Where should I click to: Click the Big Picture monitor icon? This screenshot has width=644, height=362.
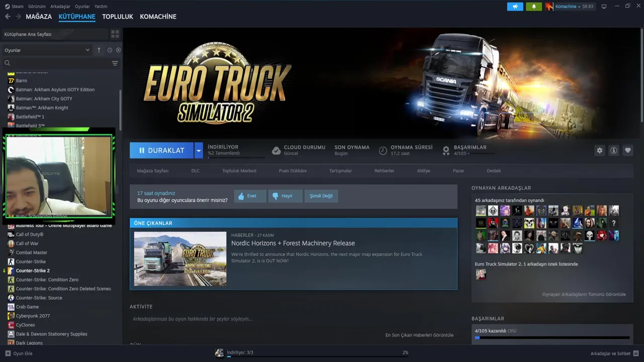(x=604, y=7)
